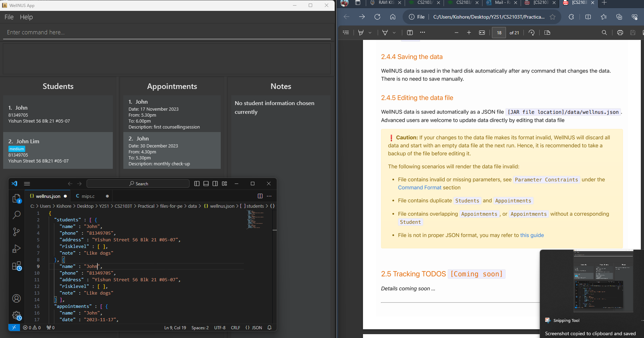Select student card '1. John' in Students list
Screen dimensions: 644x338
pyautogui.click(x=58, y=113)
